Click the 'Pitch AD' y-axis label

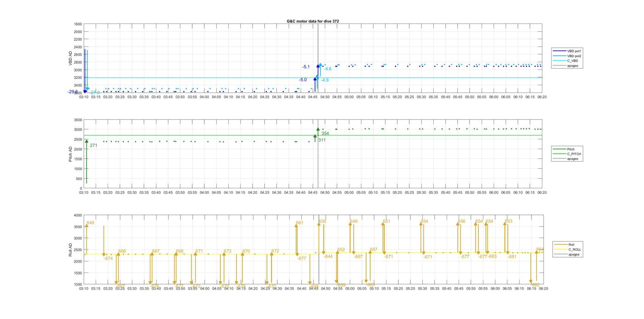(x=71, y=154)
